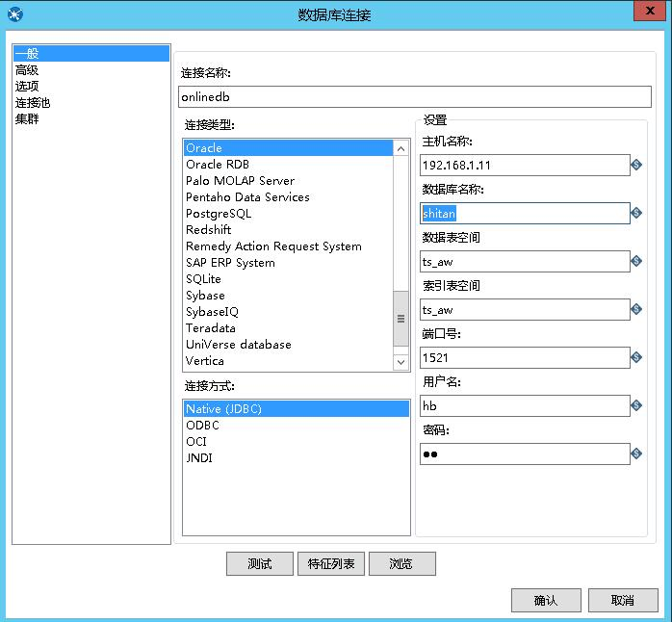
Task: Select Oracle connection type
Action: (x=288, y=148)
